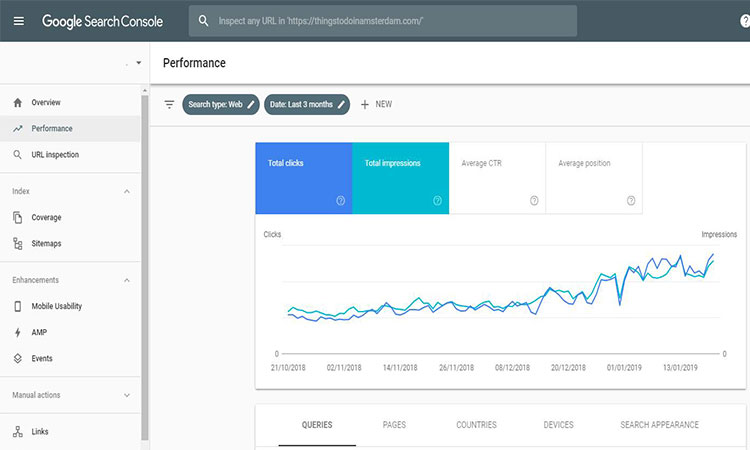Open help icon on Total clicks card
The image size is (750, 450).
[x=340, y=200]
